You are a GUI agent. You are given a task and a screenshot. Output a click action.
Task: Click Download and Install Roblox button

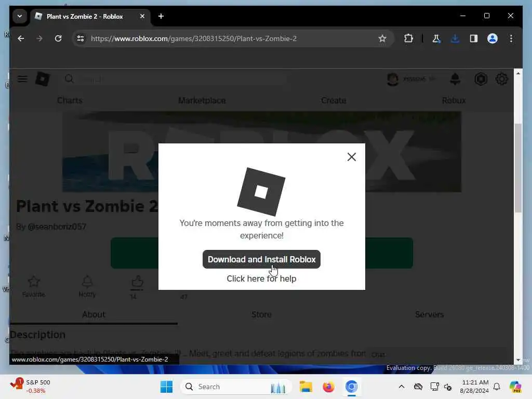[x=261, y=259]
